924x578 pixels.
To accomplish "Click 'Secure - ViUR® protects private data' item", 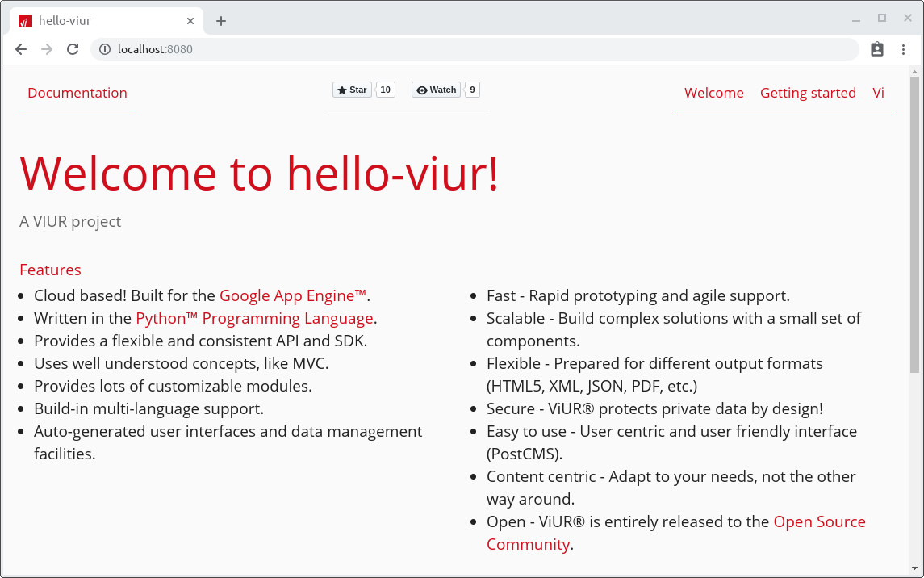I will tap(654, 409).
